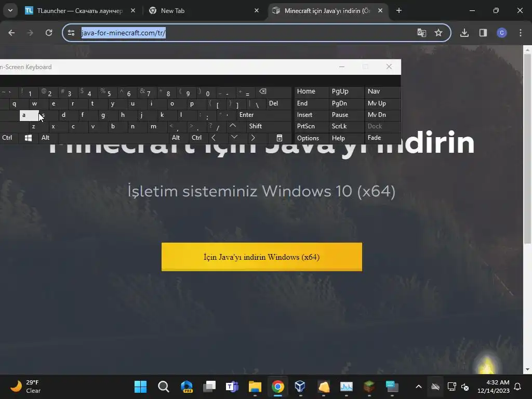Open File Explorer from the taskbar
Viewport: 532px width, 399px height.
pyautogui.click(x=255, y=387)
